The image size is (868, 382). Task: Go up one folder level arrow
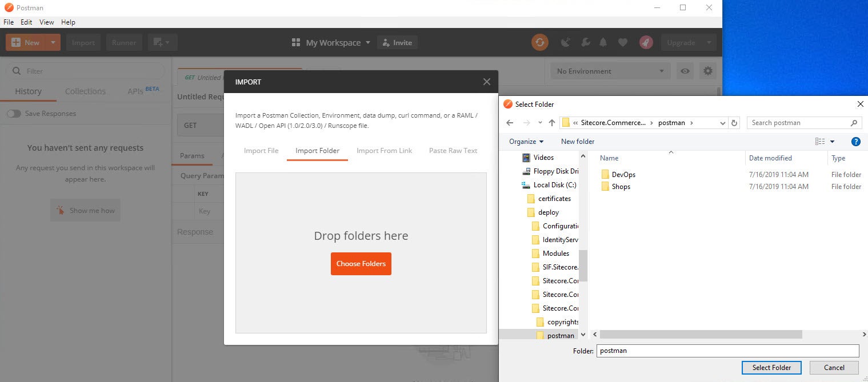(x=551, y=123)
